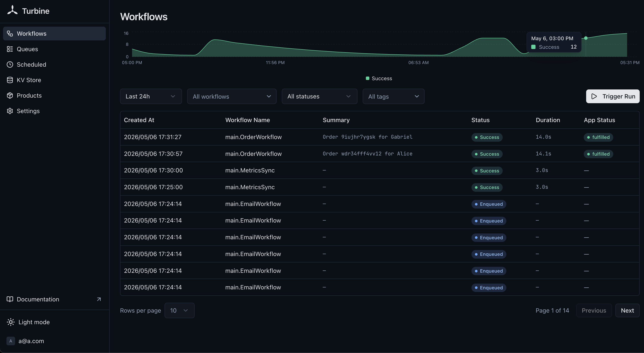Go to Queues page
This screenshot has width=644, height=353.
coord(54,49)
